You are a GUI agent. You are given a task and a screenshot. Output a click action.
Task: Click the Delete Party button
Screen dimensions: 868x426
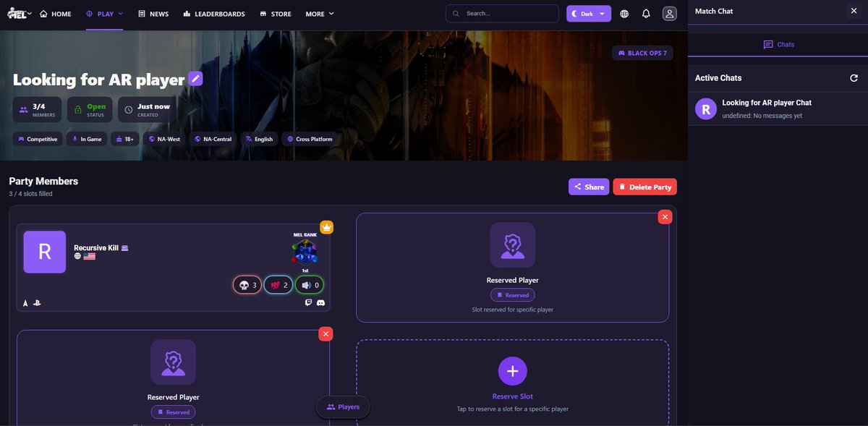pos(645,187)
